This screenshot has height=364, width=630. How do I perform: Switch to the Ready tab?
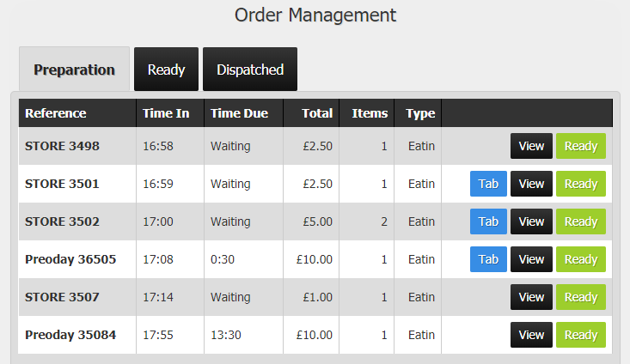pos(166,69)
